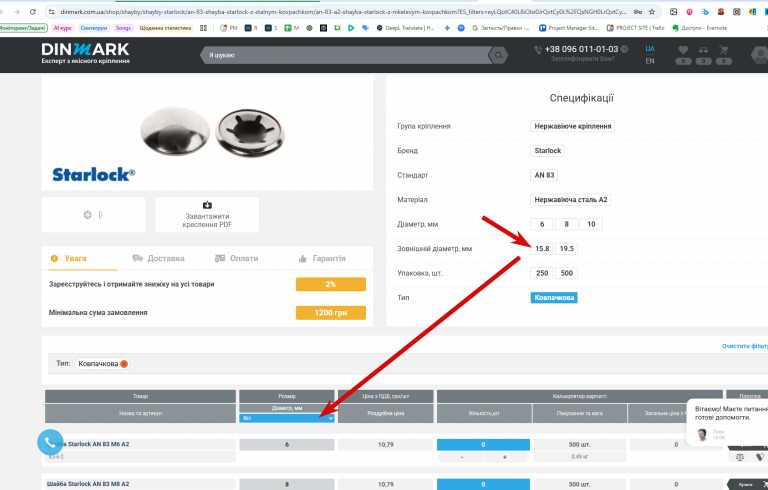768x490 pixels.
Task: Open the user account avatar icon
Action: [x=760, y=54]
